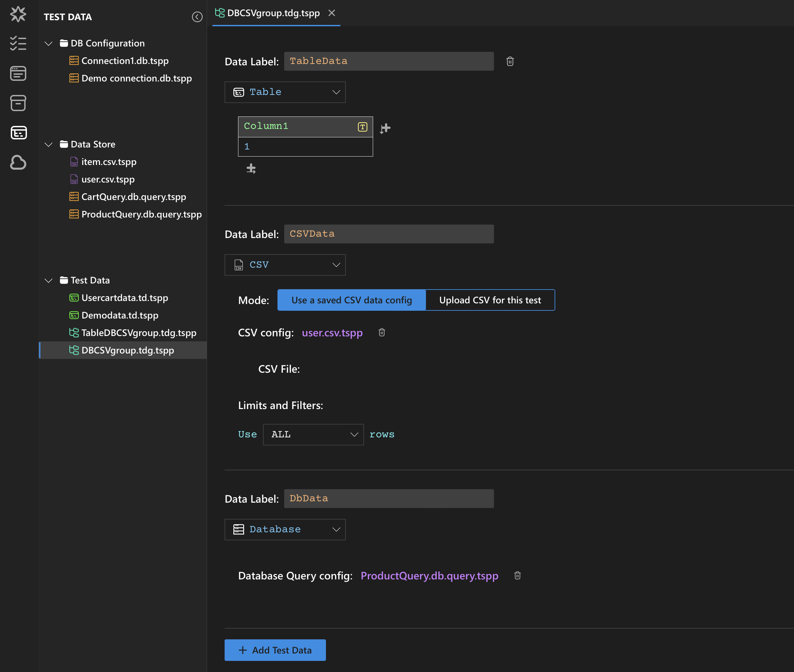Open the test checklist sidebar icon
Viewport: 794px width, 672px height.
point(18,43)
